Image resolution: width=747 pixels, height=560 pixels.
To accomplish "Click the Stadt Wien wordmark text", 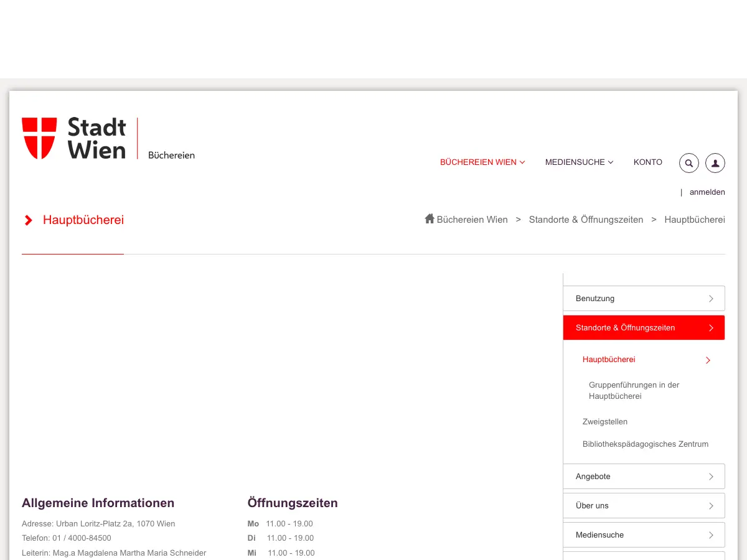I will pos(97,138).
